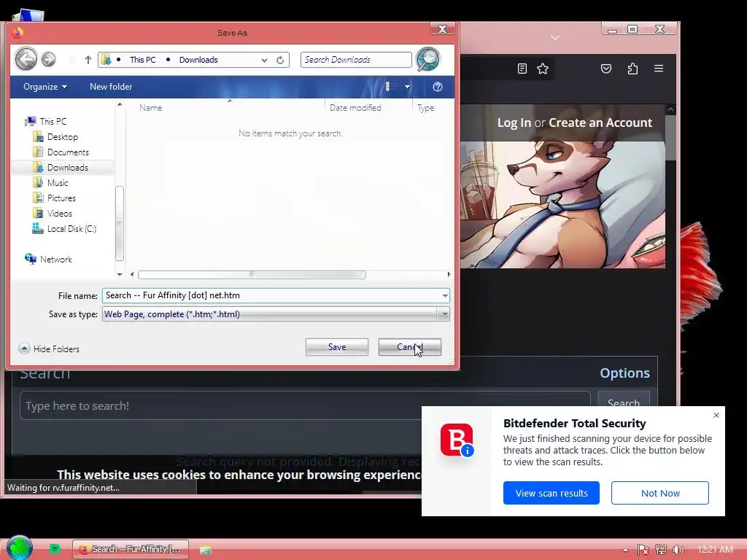Viewport: 747px width, 560px height.
Task: Expand the address path history dropdown
Action: (x=264, y=60)
